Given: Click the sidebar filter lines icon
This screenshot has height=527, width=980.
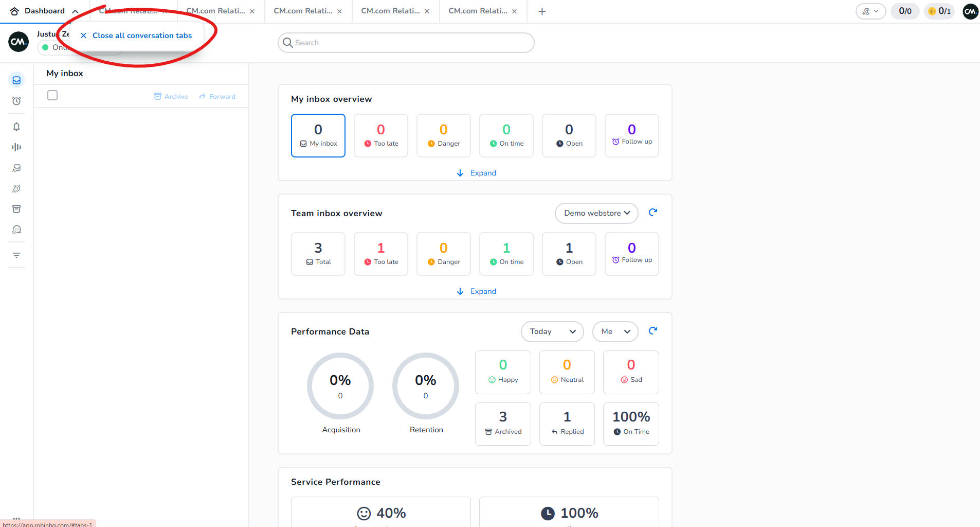Looking at the screenshot, I should coord(16,255).
